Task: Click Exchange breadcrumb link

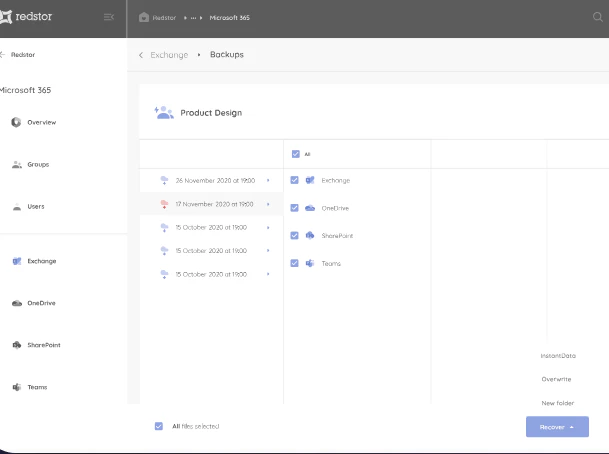Action: pos(169,55)
